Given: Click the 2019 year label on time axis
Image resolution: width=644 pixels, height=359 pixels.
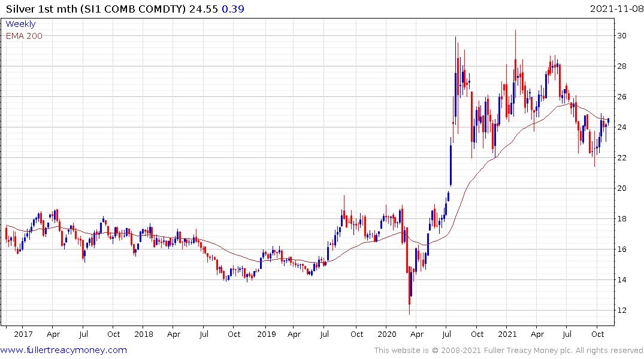Looking at the screenshot, I should coord(267,334).
